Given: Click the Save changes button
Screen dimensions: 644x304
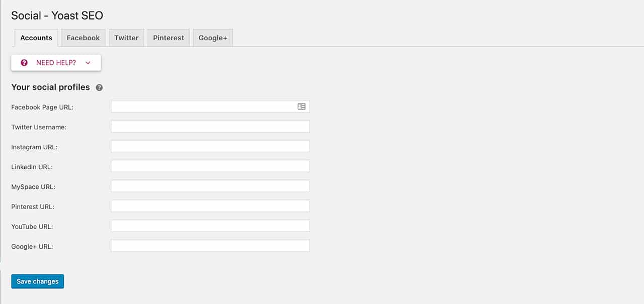Looking at the screenshot, I should click(38, 281).
